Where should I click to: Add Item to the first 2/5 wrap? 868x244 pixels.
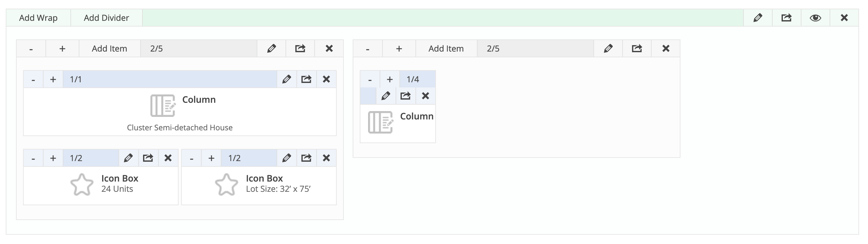click(x=109, y=49)
